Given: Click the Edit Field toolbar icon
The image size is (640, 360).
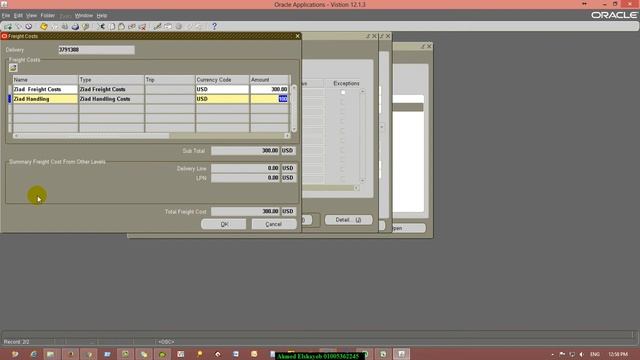Looking at the screenshot, I should tap(158, 27).
